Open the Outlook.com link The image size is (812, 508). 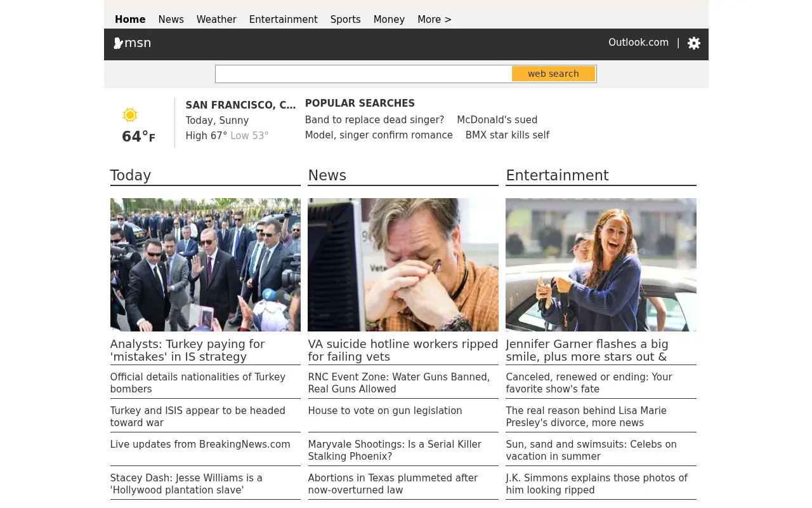click(x=638, y=43)
